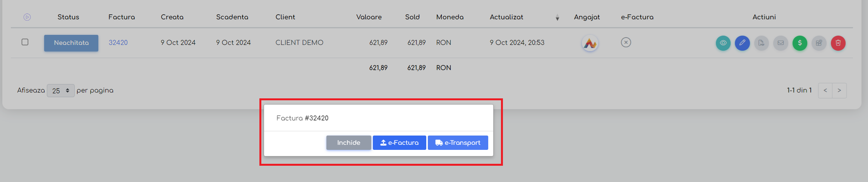Tick the checkbox for invoice 32420
The image size is (868, 182).
point(25,42)
